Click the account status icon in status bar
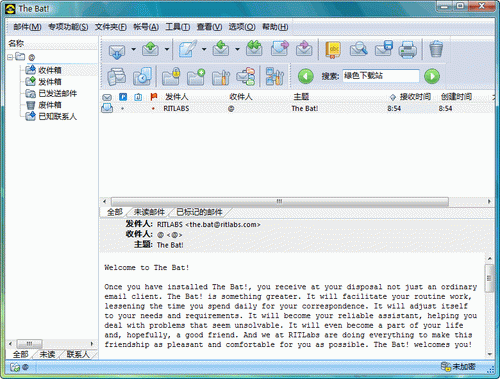The width and height of the screenshot is (500, 379). (x=15, y=367)
